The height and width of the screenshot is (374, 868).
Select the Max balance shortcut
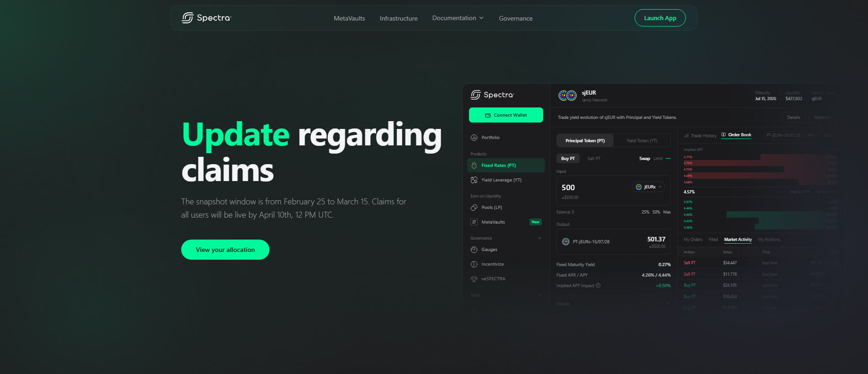pyautogui.click(x=667, y=212)
